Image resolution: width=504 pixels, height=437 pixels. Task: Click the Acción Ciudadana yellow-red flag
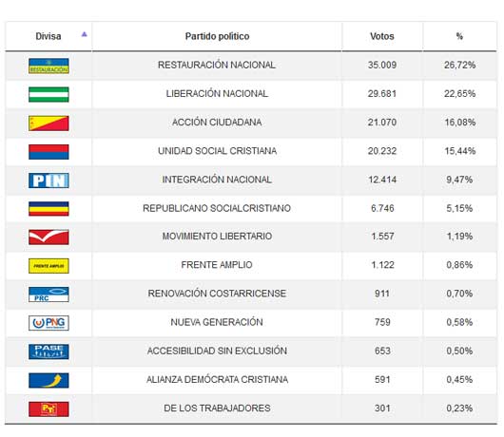[x=48, y=123]
